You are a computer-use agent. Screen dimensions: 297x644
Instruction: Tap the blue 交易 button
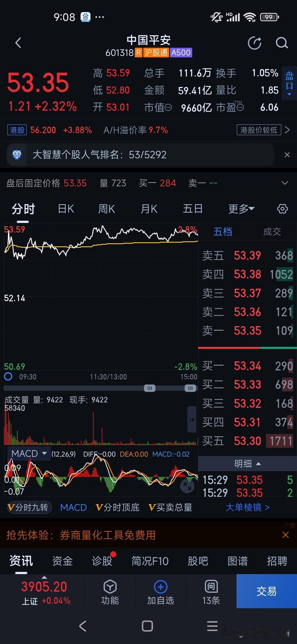(x=267, y=591)
